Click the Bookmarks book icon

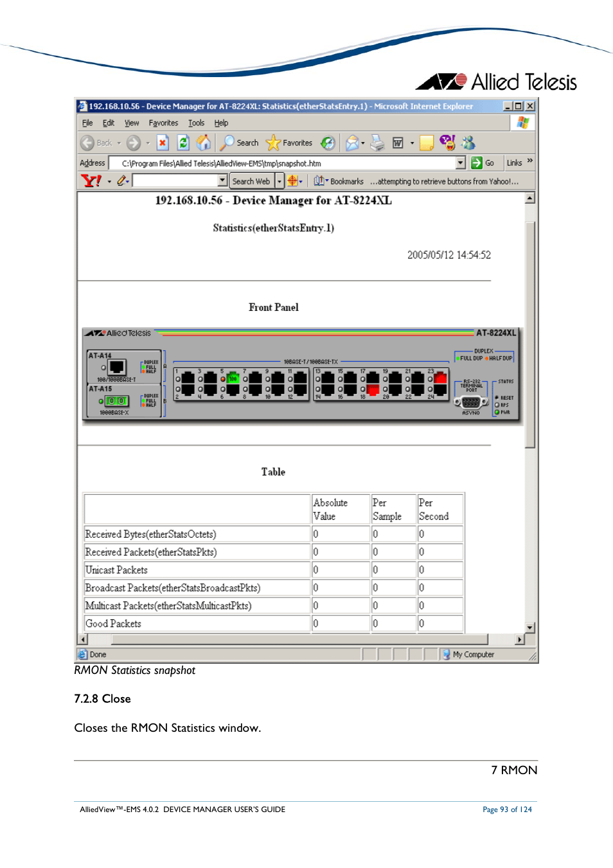pyautogui.click(x=319, y=181)
